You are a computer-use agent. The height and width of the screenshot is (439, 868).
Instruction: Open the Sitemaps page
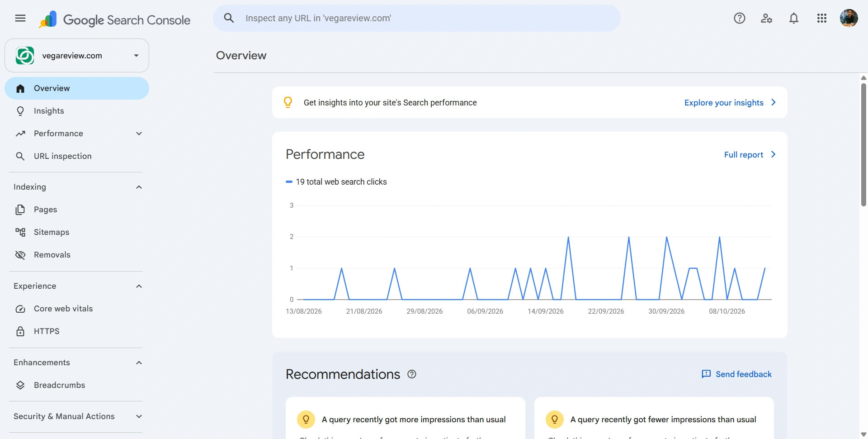click(x=77, y=232)
